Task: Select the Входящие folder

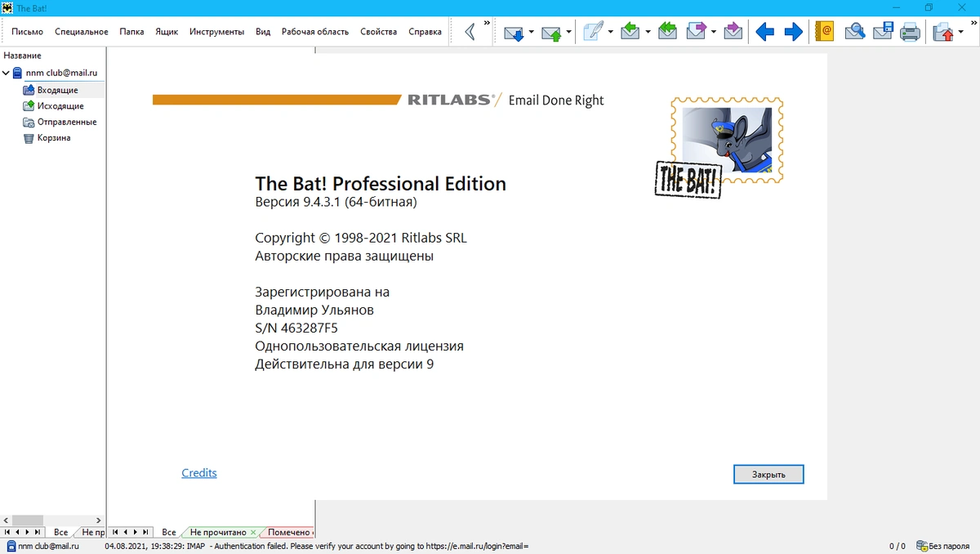Action: click(x=57, y=90)
